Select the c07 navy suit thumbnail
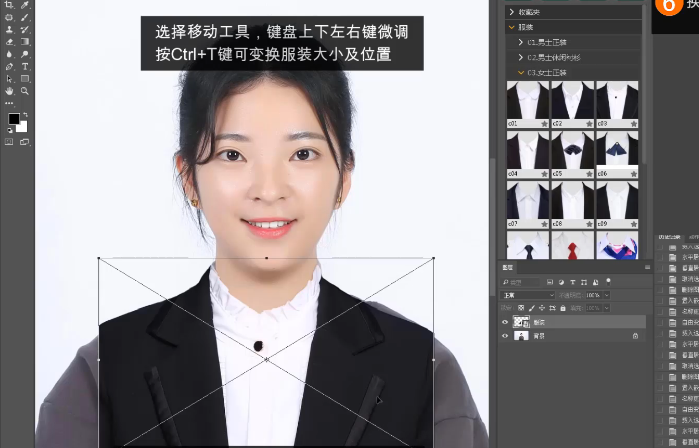This screenshot has height=448, width=699. tap(528, 205)
